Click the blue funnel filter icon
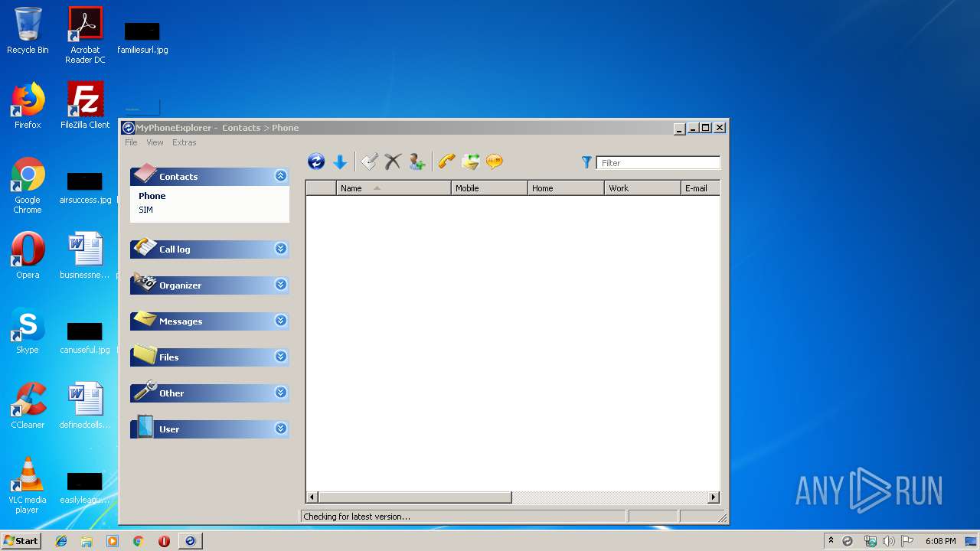 click(586, 162)
